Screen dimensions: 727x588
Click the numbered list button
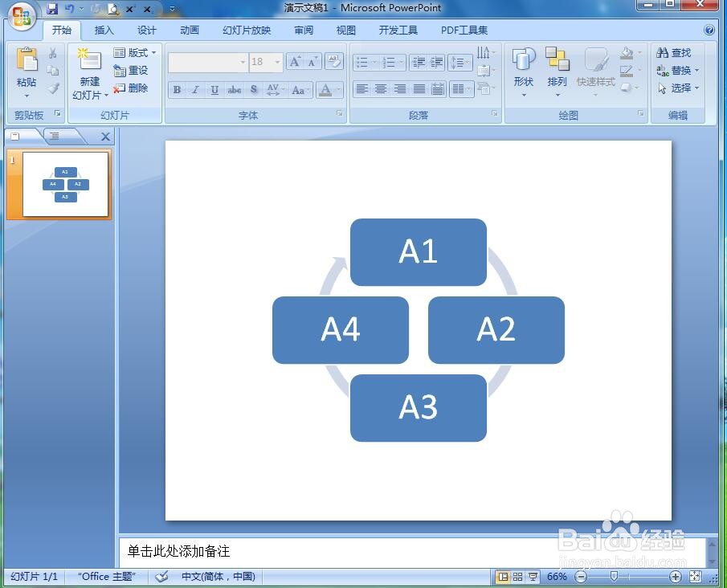(389, 63)
